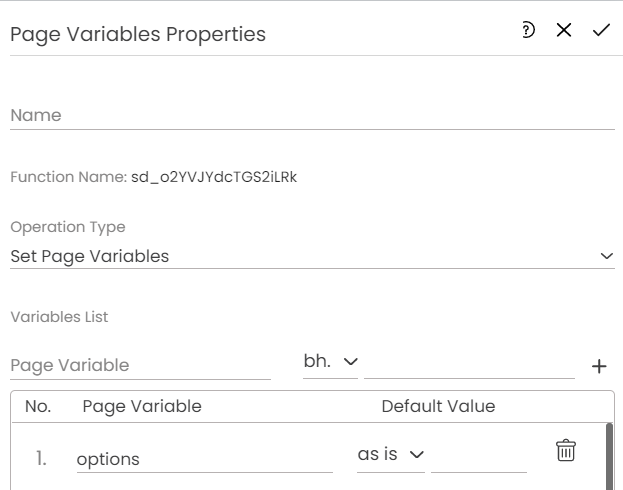Click the variables list vertical scrollbar
This screenshot has height=490, width=623.
pos(609,456)
